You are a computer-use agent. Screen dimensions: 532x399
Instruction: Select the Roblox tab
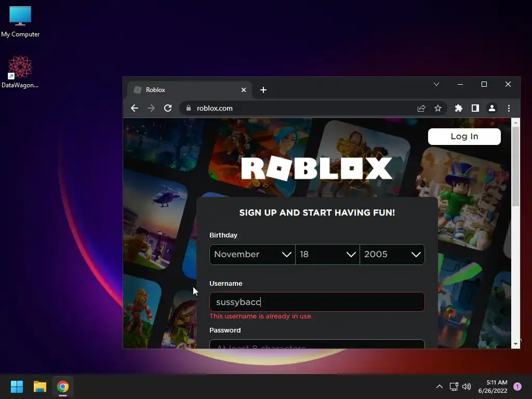(189, 90)
